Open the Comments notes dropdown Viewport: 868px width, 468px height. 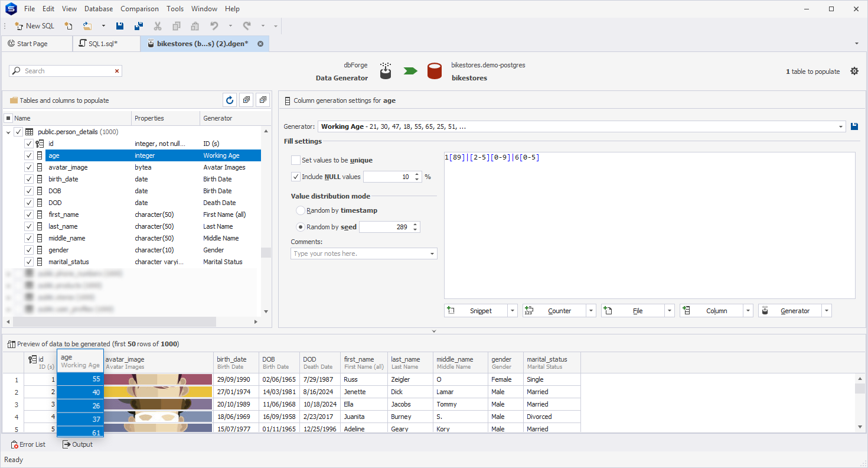pyautogui.click(x=432, y=253)
